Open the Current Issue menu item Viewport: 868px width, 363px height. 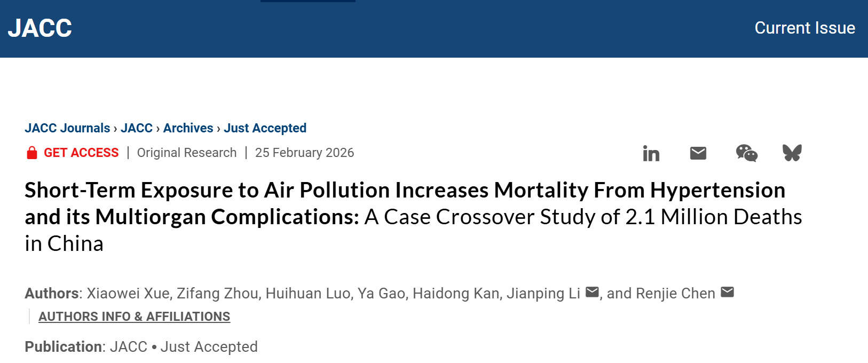[804, 28]
